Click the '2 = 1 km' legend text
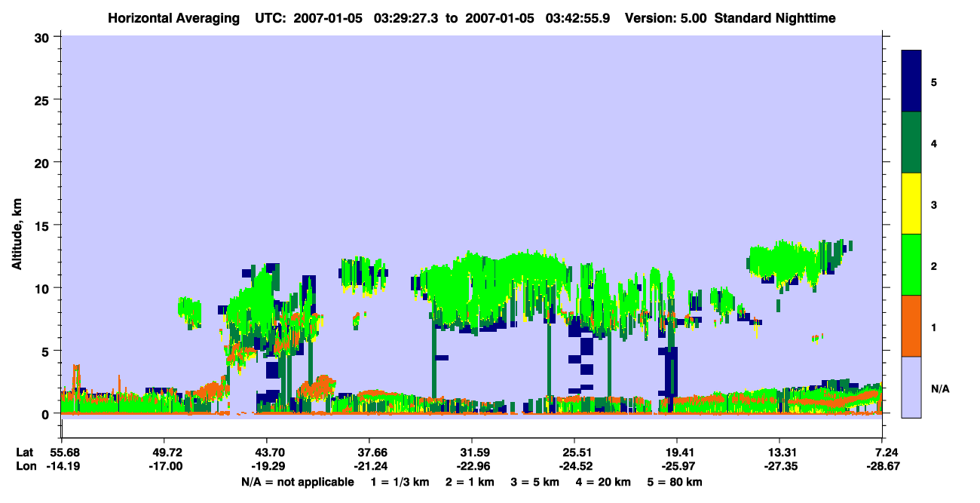The width and height of the screenshot is (980, 503). click(470, 482)
